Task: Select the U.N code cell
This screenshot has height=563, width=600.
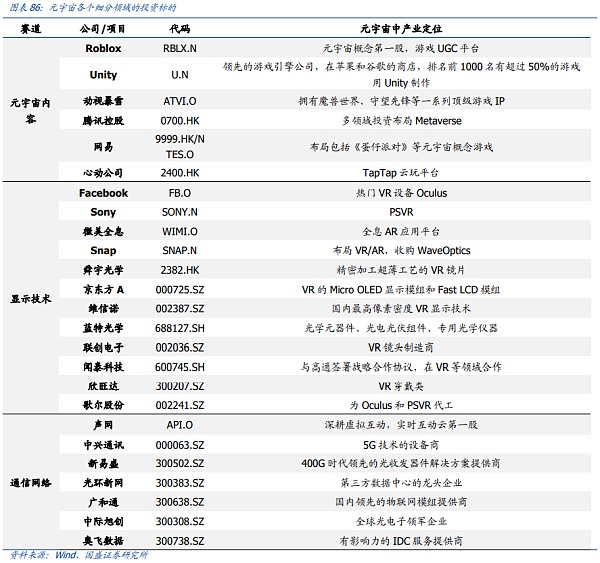Action: click(x=180, y=75)
